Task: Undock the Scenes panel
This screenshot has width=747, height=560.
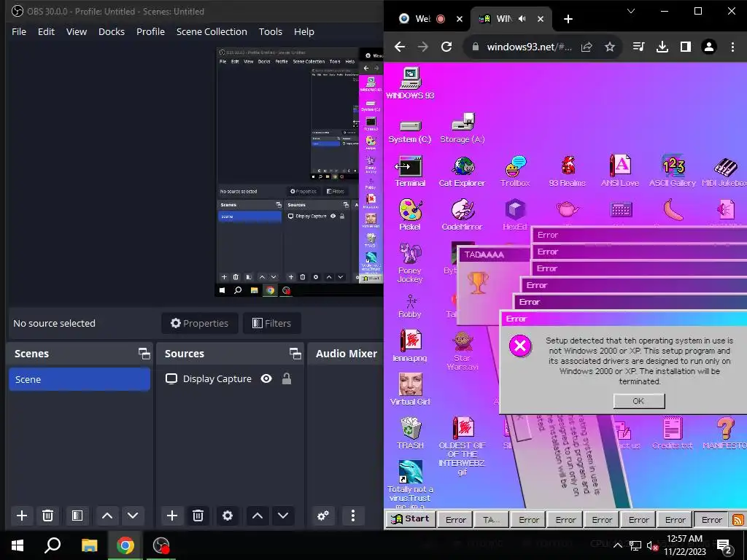Action: [x=144, y=354]
